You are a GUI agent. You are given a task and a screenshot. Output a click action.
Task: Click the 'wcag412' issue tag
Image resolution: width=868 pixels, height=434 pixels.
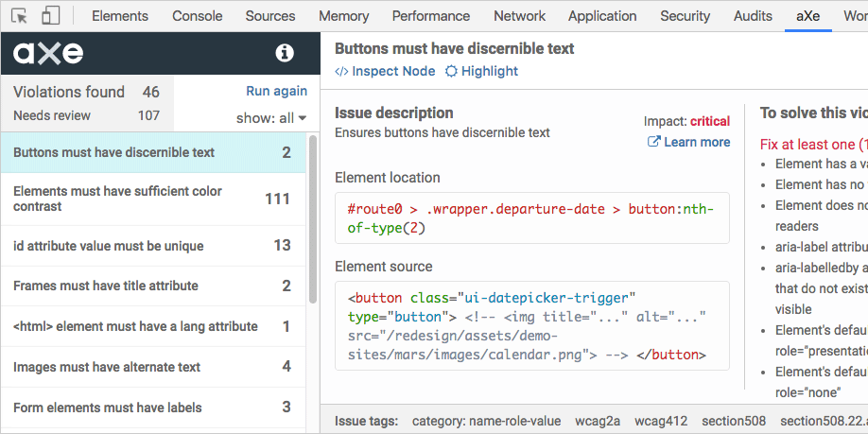(661, 422)
